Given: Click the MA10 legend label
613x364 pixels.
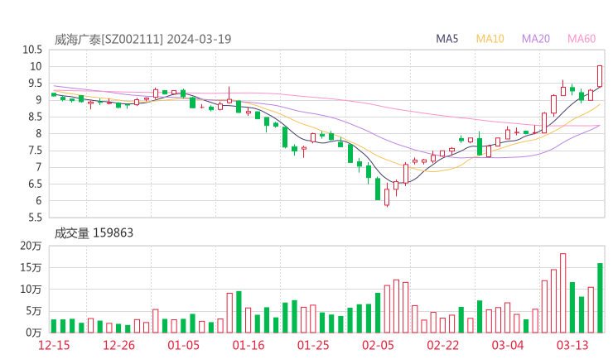Looking at the screenshot, I should pos(490,39).
